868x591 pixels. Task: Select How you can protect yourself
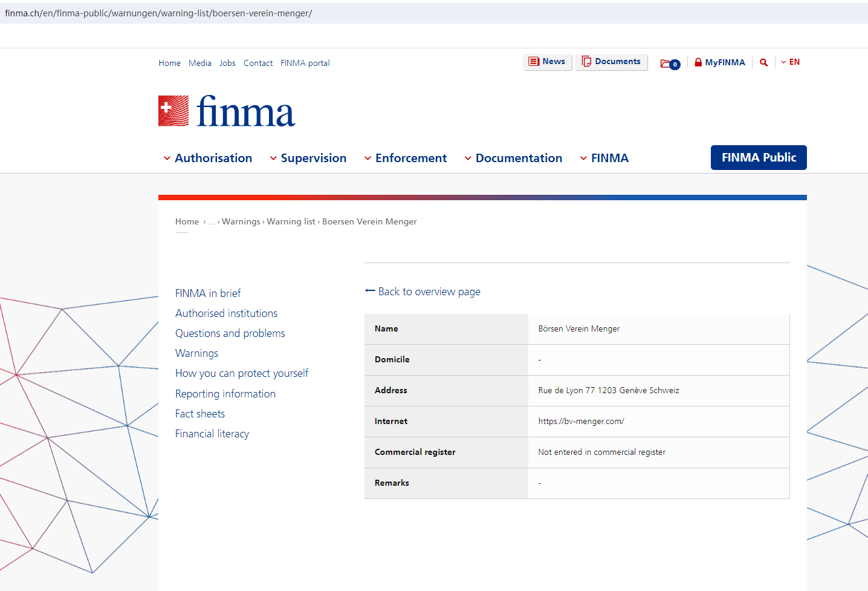241,373
